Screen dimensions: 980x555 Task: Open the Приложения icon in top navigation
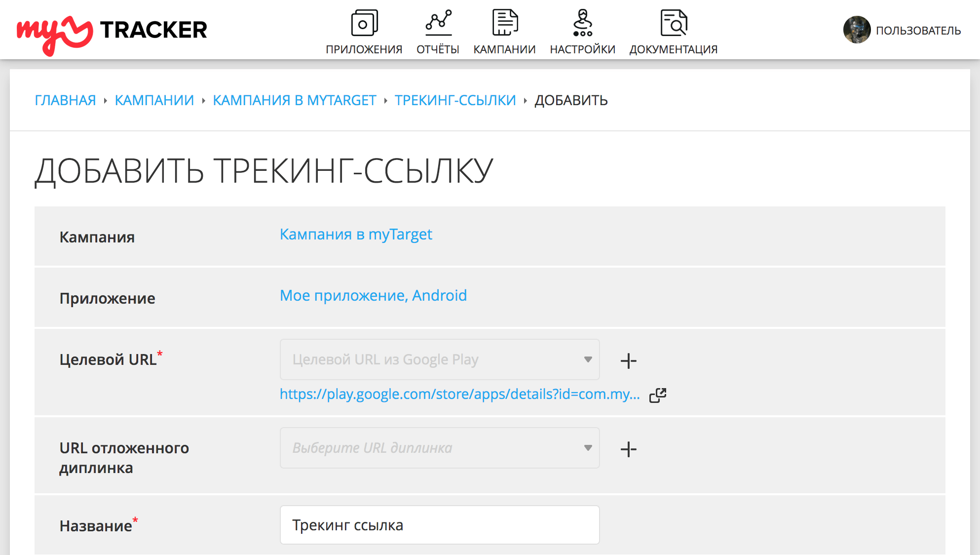coord(364,23)
